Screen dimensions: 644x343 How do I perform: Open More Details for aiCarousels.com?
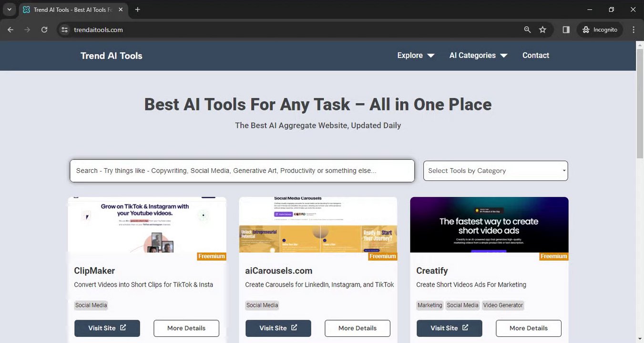point(358,328)
